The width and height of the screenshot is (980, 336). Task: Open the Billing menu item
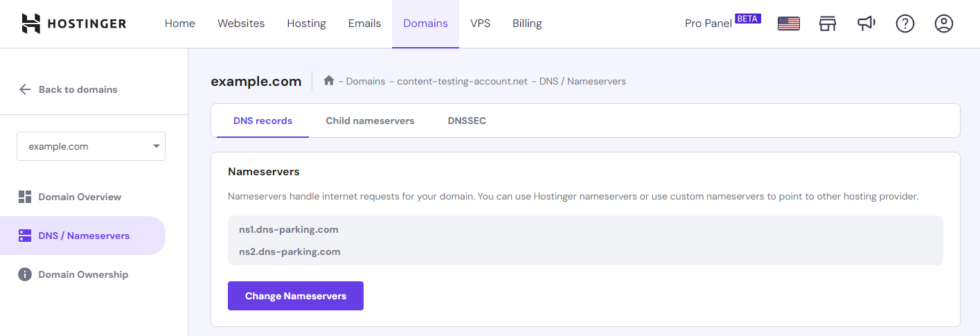[527, 24]
